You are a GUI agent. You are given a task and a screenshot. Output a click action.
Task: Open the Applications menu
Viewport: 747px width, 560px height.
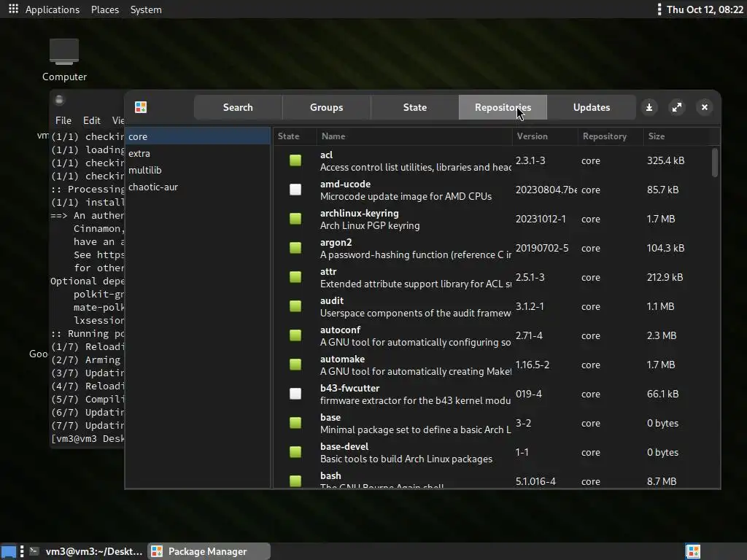point(53,9)
